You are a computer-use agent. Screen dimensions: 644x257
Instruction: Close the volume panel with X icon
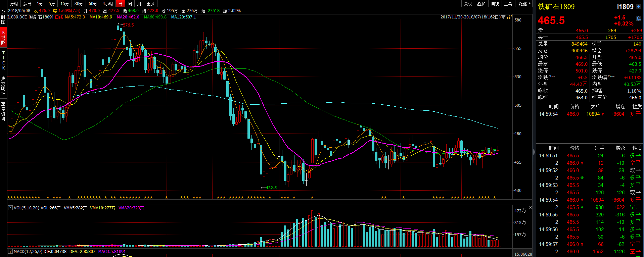(x=530, y=208)
